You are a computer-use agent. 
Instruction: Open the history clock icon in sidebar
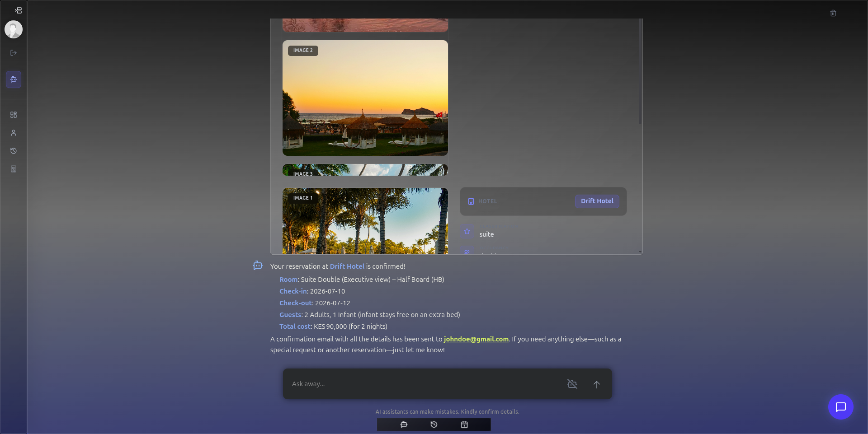(14, 151)
